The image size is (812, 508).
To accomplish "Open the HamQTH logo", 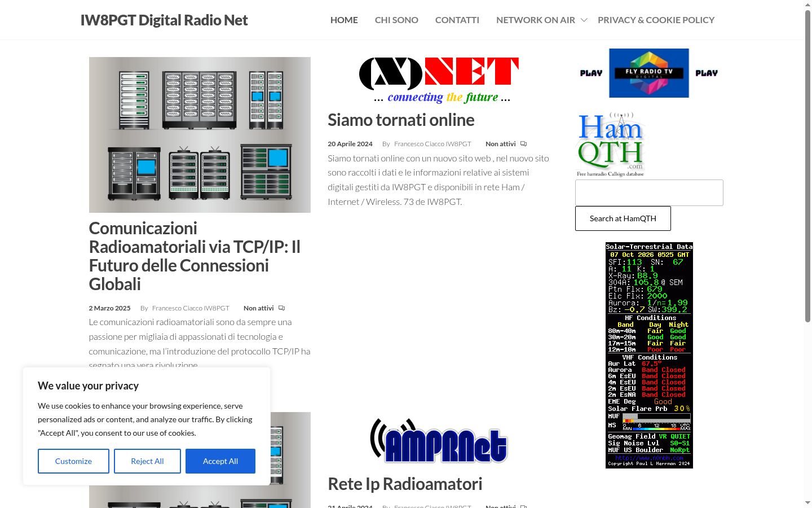I will 611,144.
